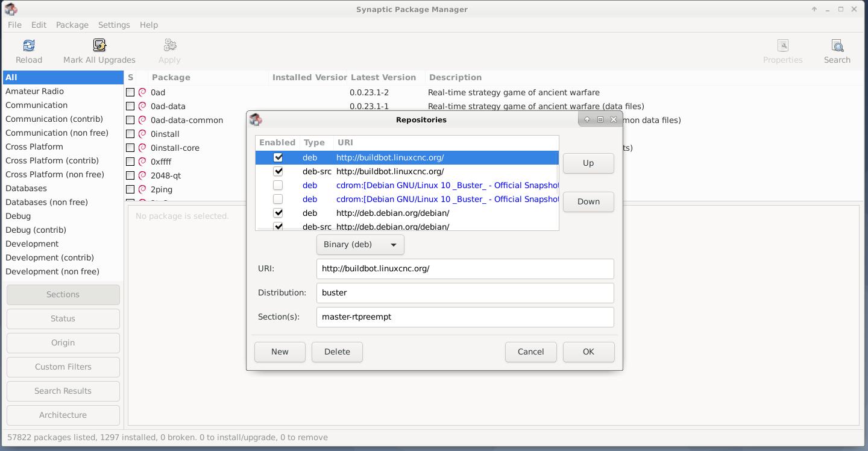Click Repositories dialog title bar icon
Viewport: 868px width, 451px height.
[x=256, y=119]
